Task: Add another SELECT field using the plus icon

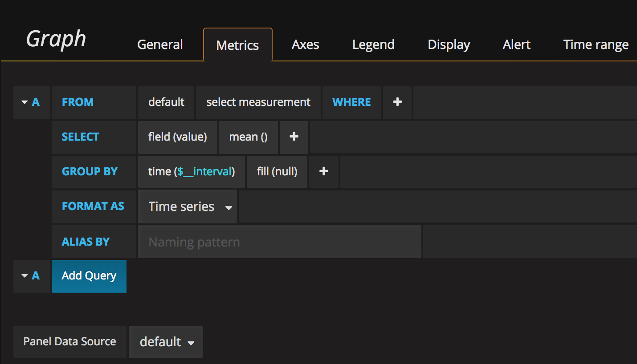Action: click(x=294, y=137)
